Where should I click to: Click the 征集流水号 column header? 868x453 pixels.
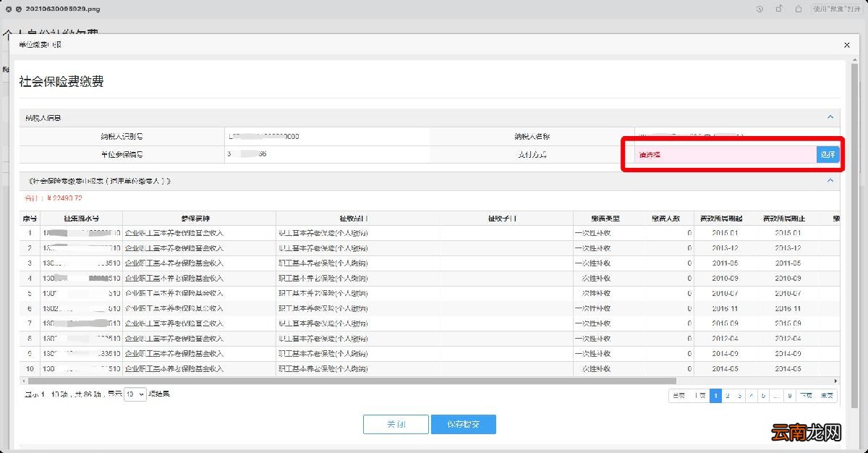pyautogui.click(x=81, y=219)
